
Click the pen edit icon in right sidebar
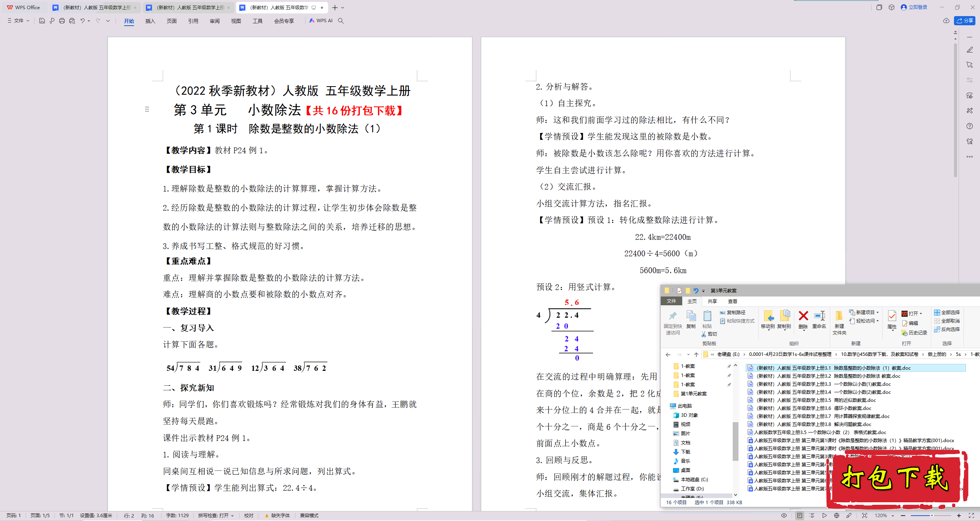tap(970, 50)
